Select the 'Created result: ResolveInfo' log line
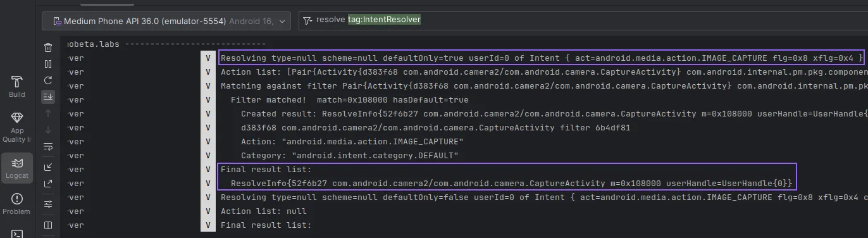The image size is (868, 238). point(554,114)
